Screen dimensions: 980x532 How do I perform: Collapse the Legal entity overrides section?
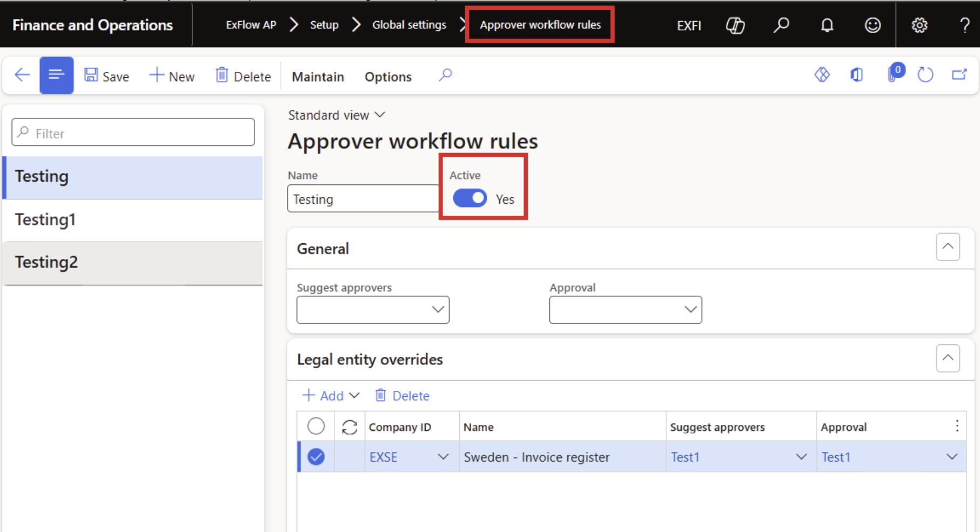pyautogui.click(x=948, y=358)
